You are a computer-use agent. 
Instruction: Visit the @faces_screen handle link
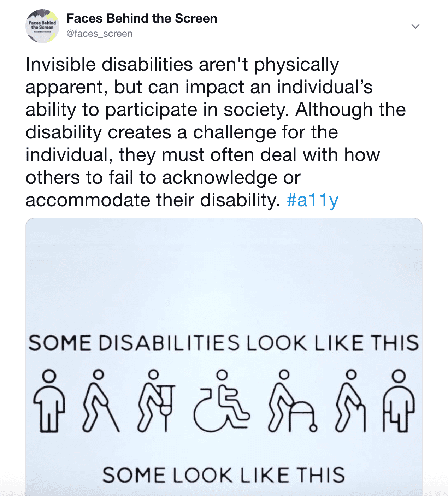pyautogui.click(x=99, y=34)
